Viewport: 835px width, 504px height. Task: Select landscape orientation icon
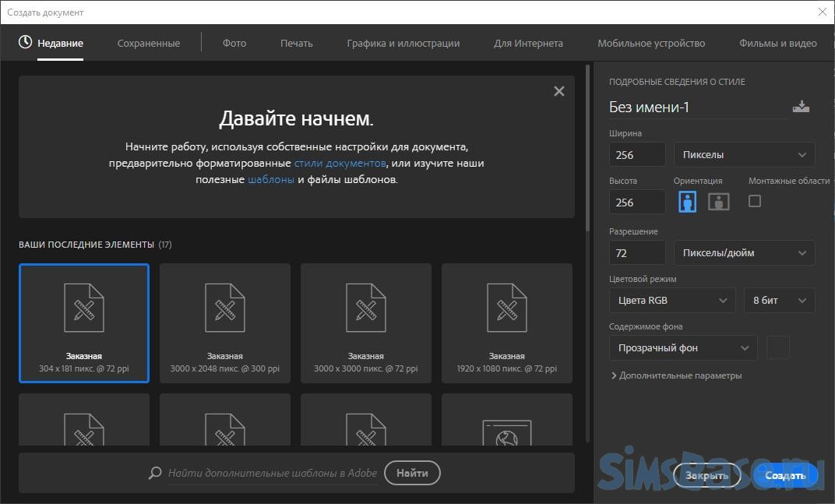click(x=718, y=202)
